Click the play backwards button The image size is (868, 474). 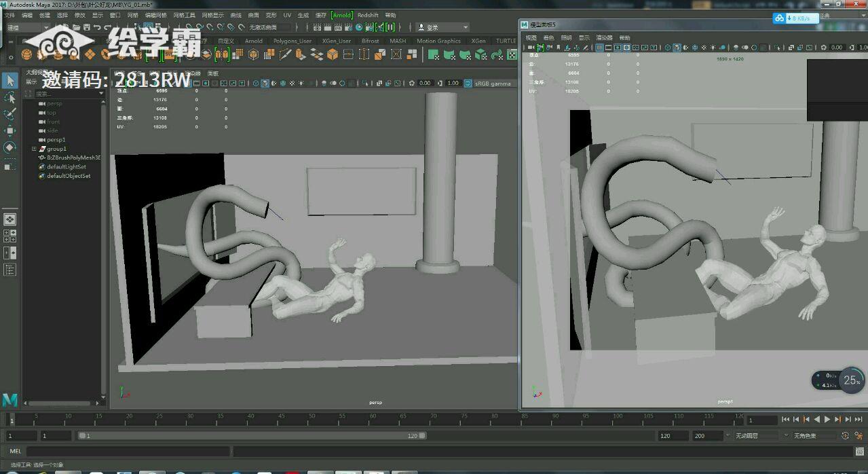pos(816,420)
